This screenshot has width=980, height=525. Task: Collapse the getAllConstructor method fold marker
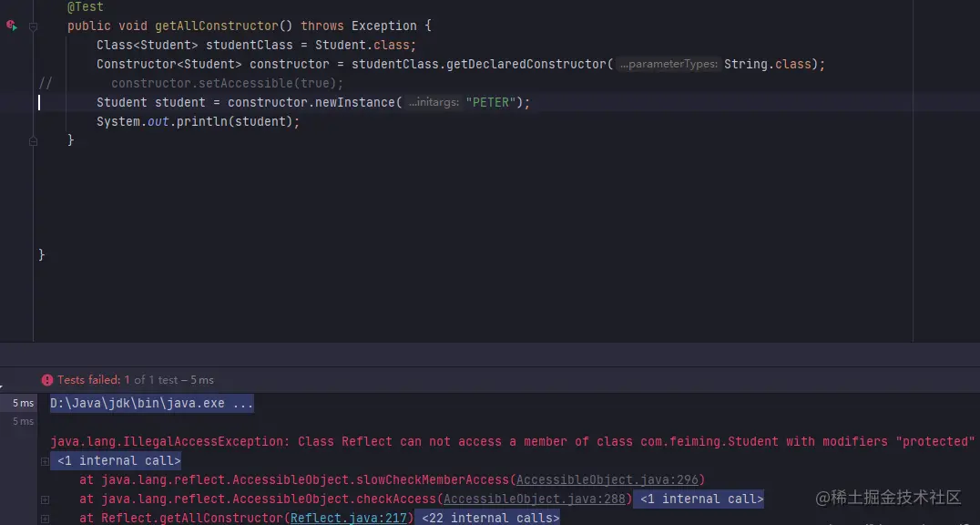[x=33, y=26]
